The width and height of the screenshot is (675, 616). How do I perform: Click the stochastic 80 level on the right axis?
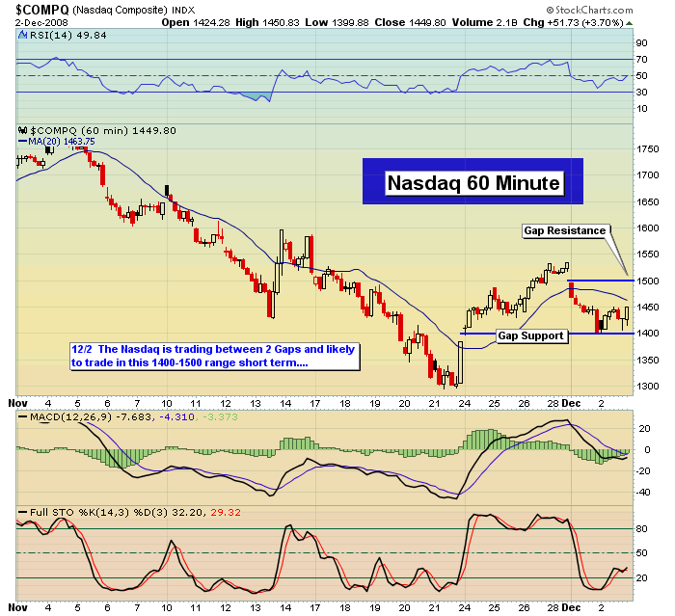pos(642,529)
